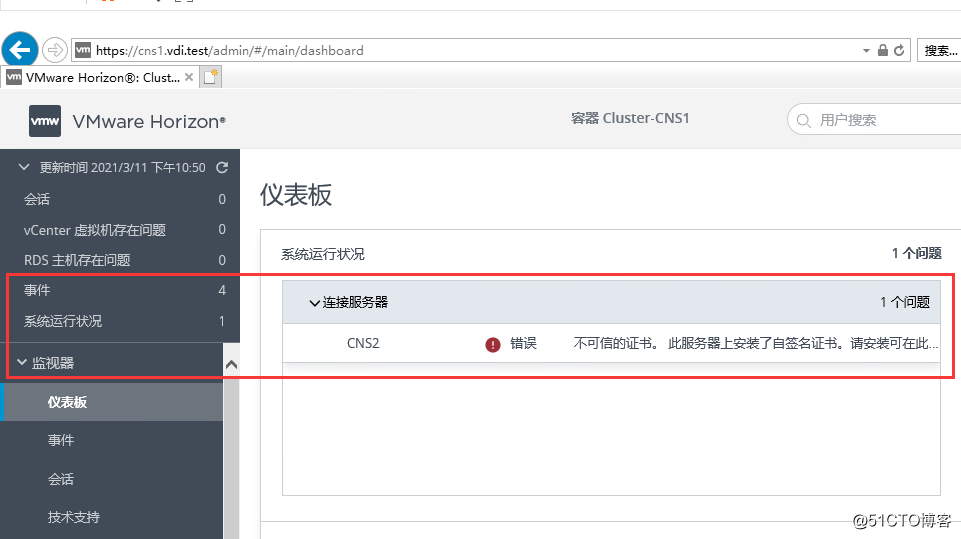Screen dimensions: 961x539
Task: Click the vm favicon in address bar
Action: [83, 50]
